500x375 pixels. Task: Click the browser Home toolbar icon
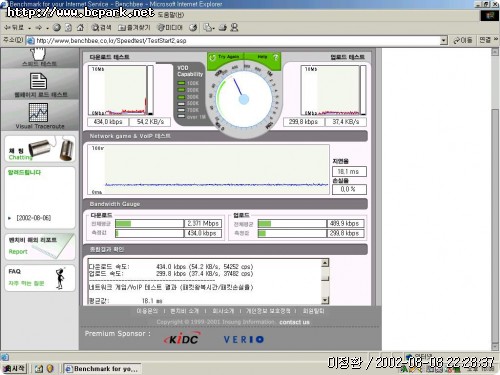coord(80,28)
